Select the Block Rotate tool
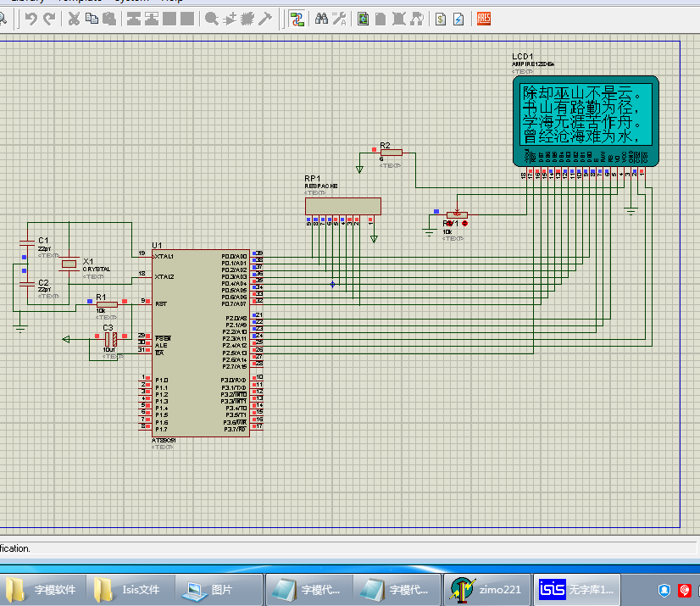 [x=169, y=19]
